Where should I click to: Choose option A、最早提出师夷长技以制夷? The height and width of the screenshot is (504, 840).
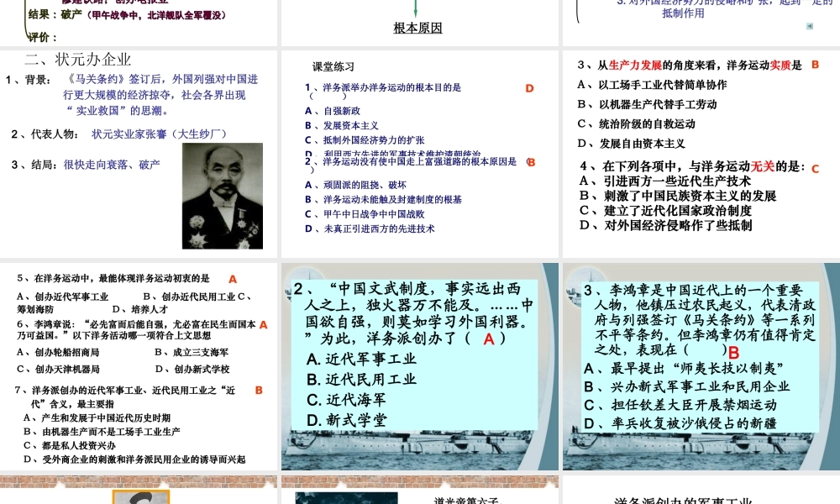pyautogui.click(x=684, y=369)
